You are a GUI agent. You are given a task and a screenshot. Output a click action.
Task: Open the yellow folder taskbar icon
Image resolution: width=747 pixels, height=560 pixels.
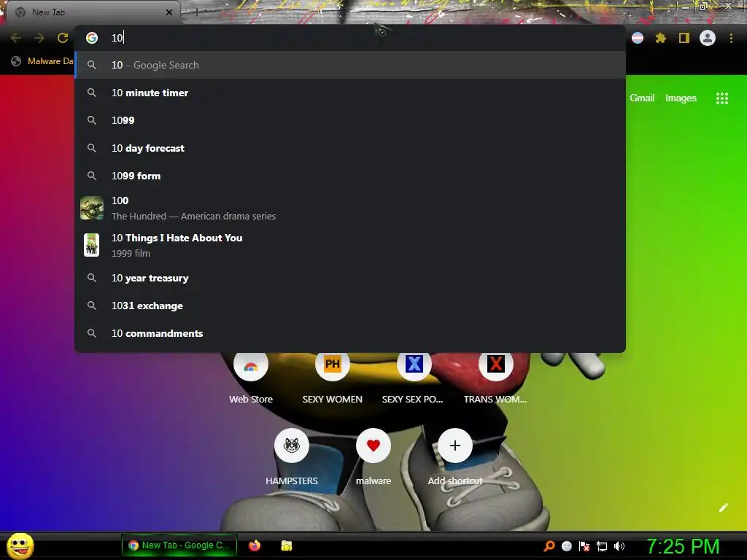286,545
